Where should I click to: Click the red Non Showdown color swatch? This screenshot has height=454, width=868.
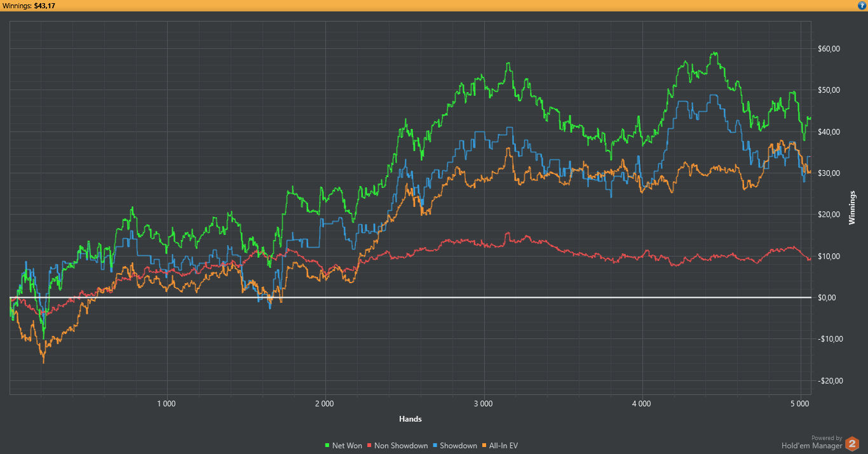coord(370,446)
